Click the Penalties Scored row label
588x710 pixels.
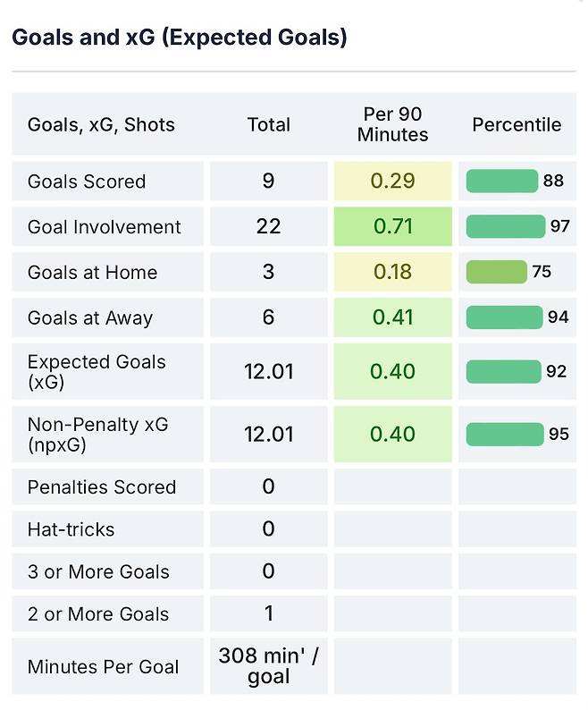[101, 487]
